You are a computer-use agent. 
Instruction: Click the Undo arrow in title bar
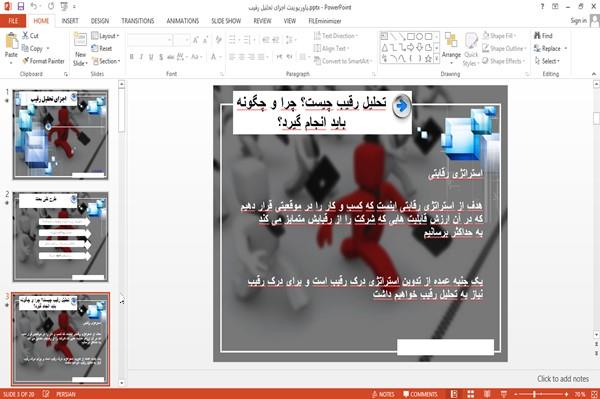(34, 7)
